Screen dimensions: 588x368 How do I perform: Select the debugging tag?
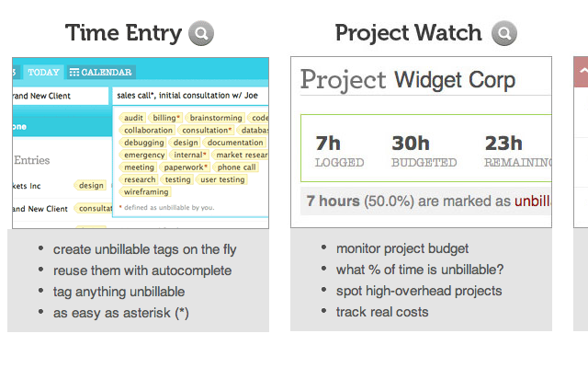(142, 143)
